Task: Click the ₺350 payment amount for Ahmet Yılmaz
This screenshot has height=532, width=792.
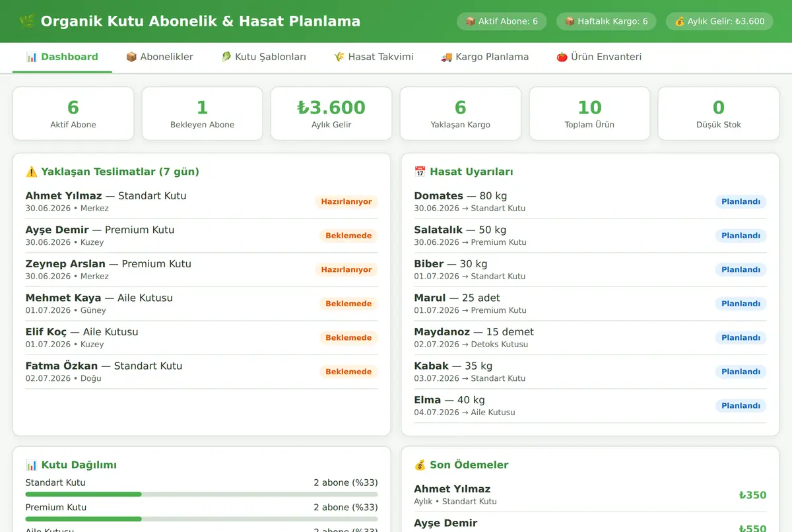Action: click(x=752, y=495)
